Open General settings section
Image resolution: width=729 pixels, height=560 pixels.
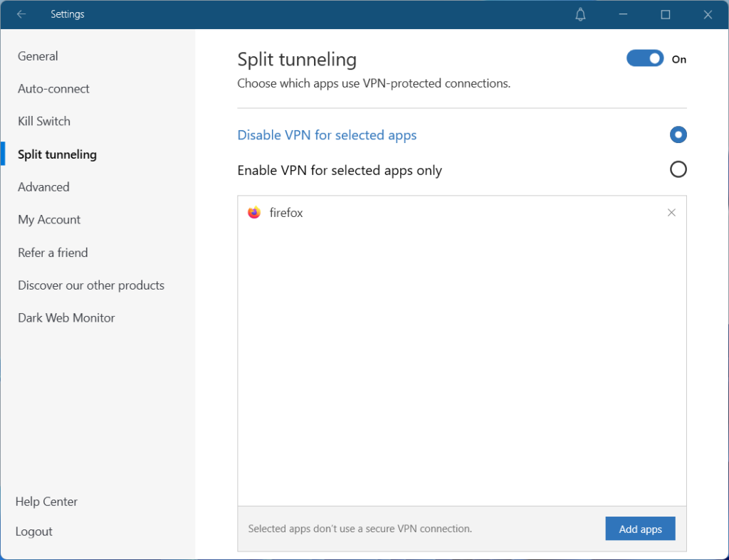pos(38,56)
